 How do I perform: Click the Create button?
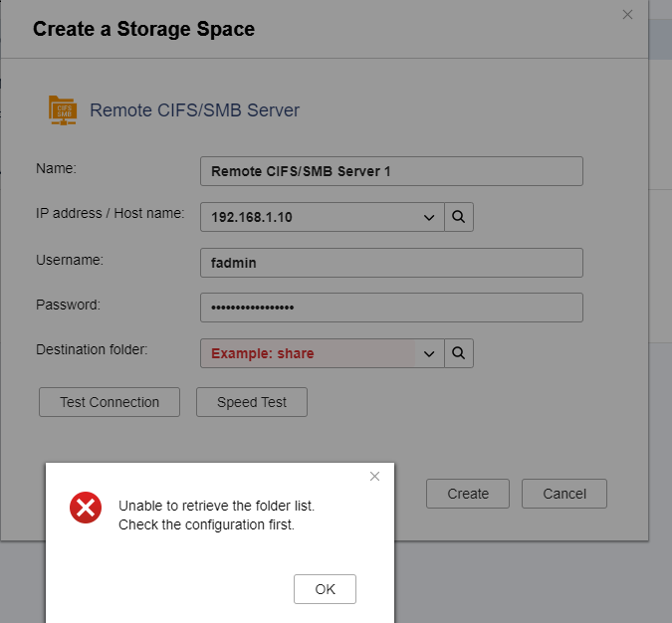(x=468, y=494)
